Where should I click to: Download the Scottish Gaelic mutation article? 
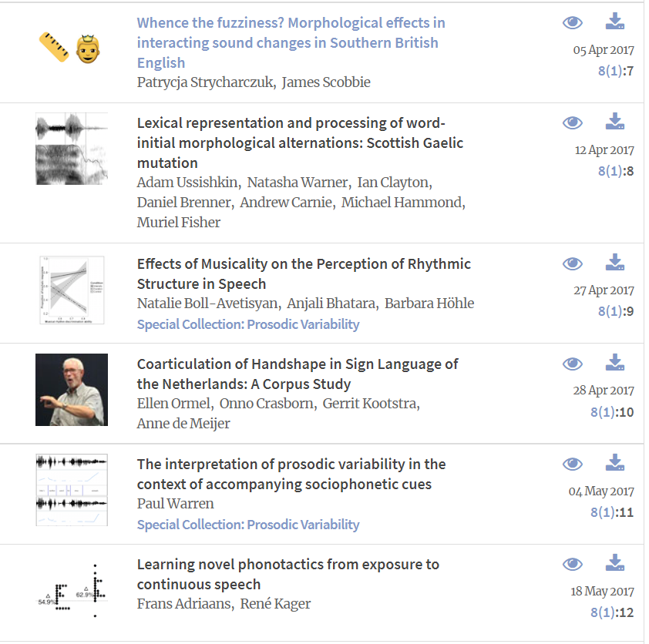tap(614, 122)
